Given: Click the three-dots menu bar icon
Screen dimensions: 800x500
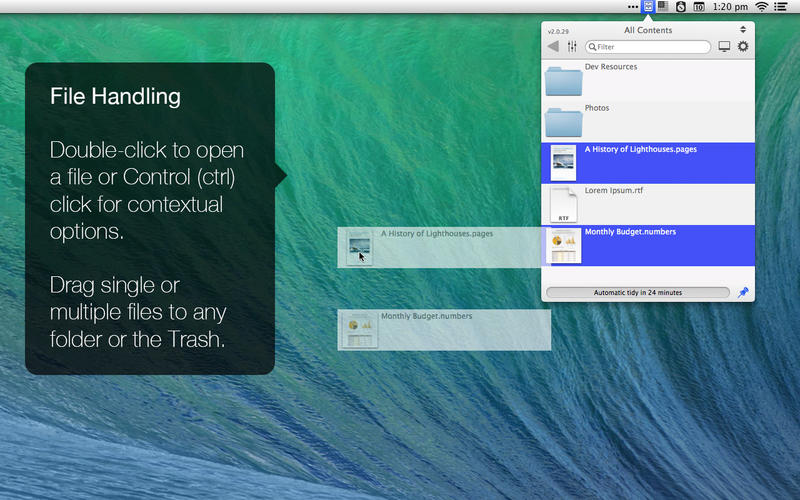Looking at the screenshot, I should click(x=633, y=7).
